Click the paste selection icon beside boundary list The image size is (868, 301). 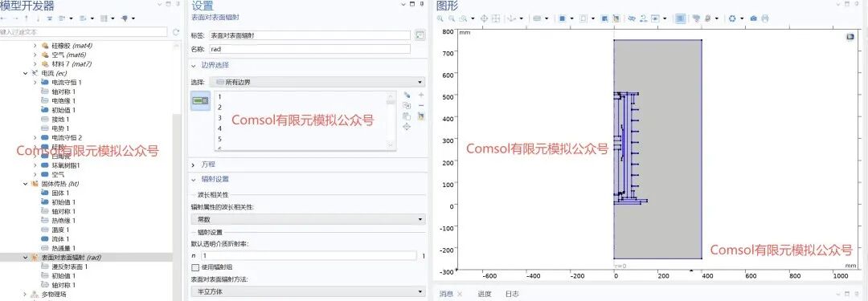point(407,116)
